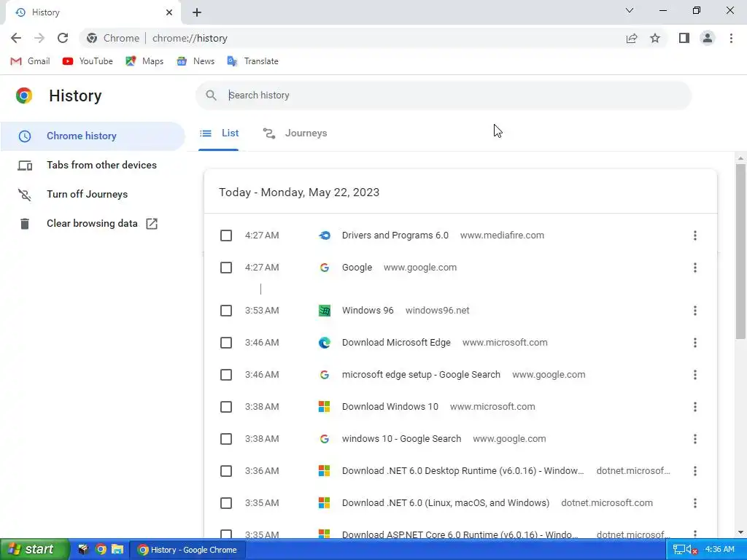The height and width of the screenshot is (560, 747).
Task: Go back with the browser back arrow
Action: tap(16, 38)
